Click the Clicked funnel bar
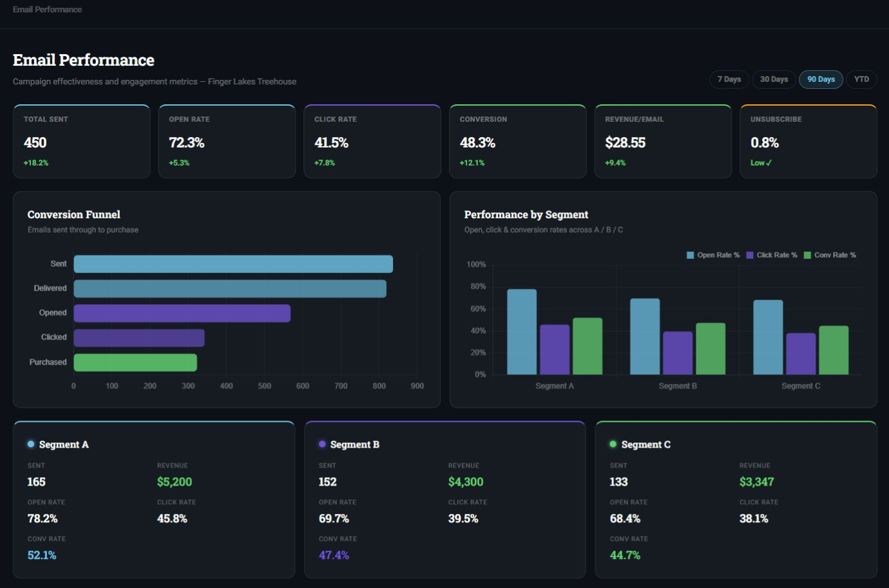889x588 pixels. click(x=139, y=337)
